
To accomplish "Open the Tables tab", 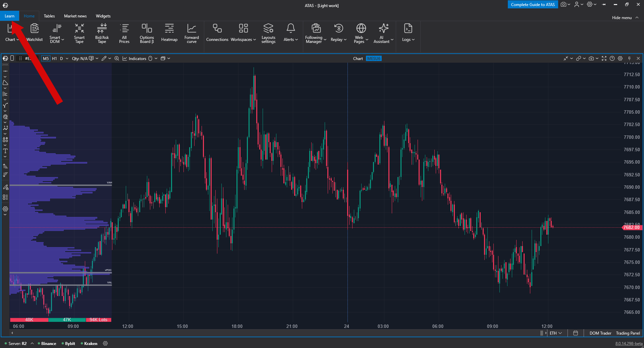I will click(49, 16).
